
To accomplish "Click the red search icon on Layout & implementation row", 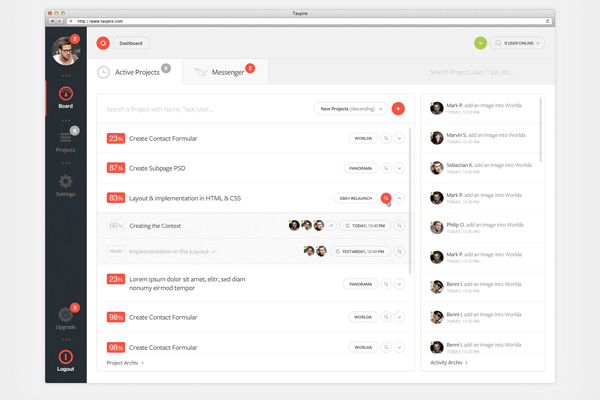I will coord(386,199).
